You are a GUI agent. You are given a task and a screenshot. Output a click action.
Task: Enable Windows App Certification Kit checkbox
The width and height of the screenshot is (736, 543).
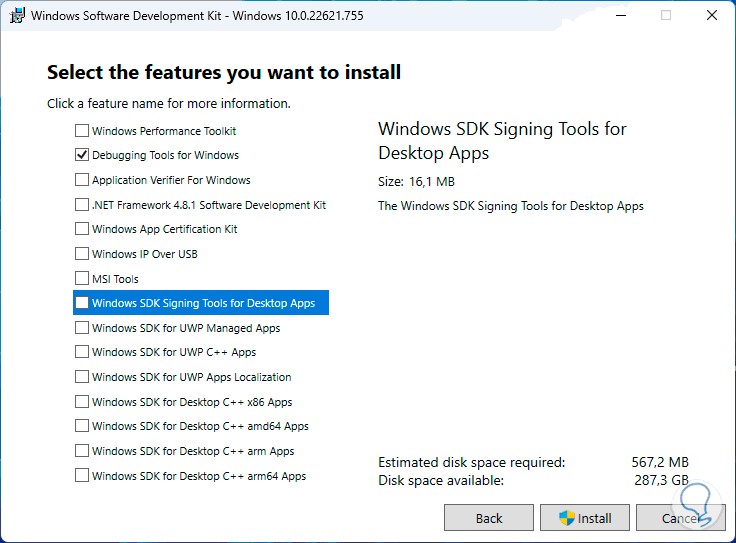(x=82, y=229)
